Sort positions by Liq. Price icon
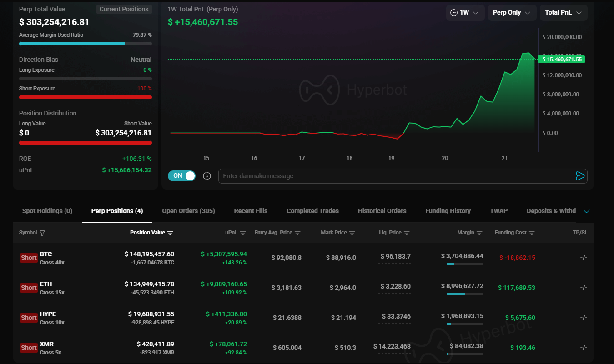 click(407, 233)
